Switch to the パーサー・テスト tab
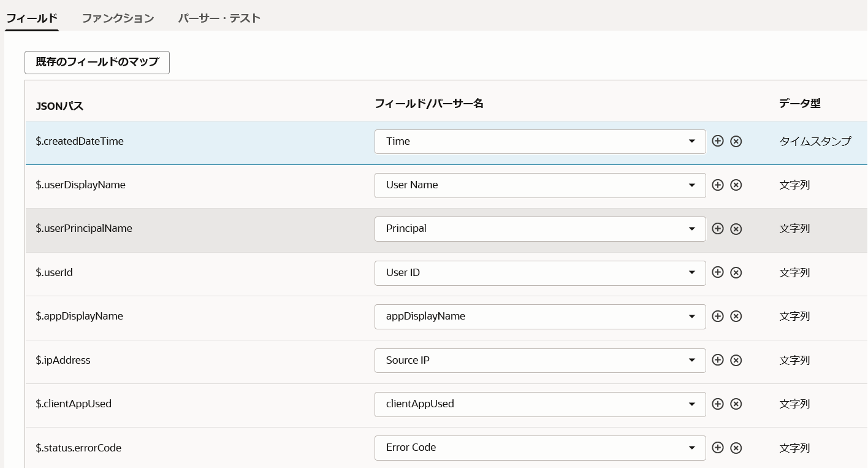The width and height of the screenshot is (868, 468). click(219, 18)
